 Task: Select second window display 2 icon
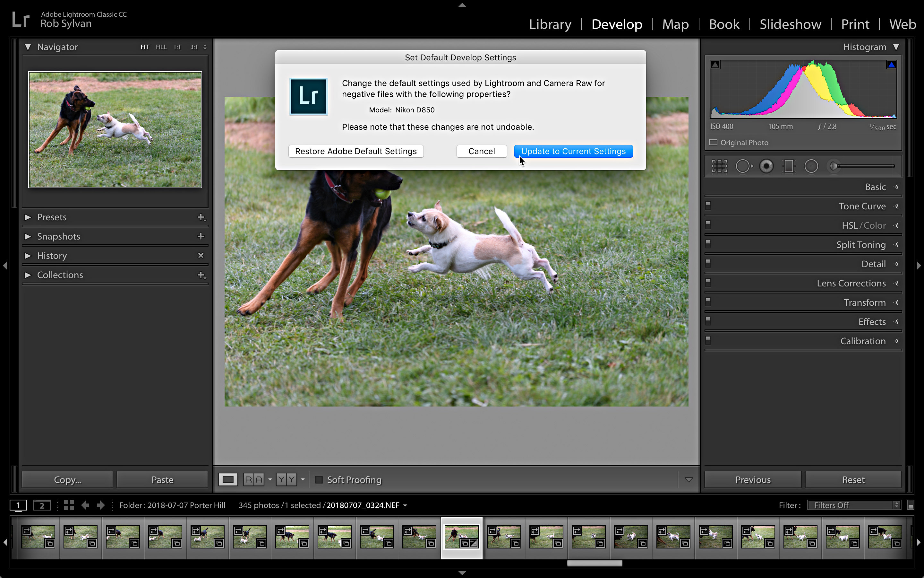(42, 505)
